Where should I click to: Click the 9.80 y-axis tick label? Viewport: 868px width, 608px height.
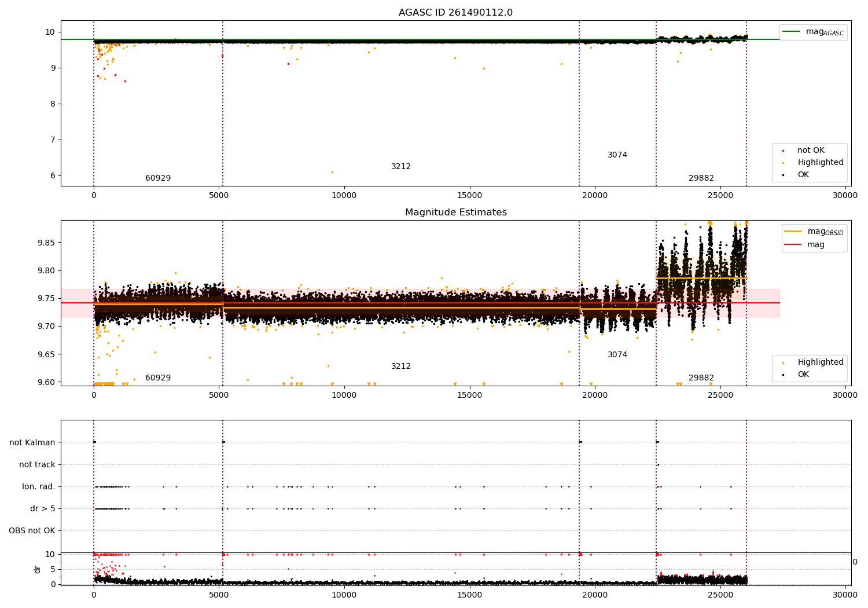(x=46, y=270)
